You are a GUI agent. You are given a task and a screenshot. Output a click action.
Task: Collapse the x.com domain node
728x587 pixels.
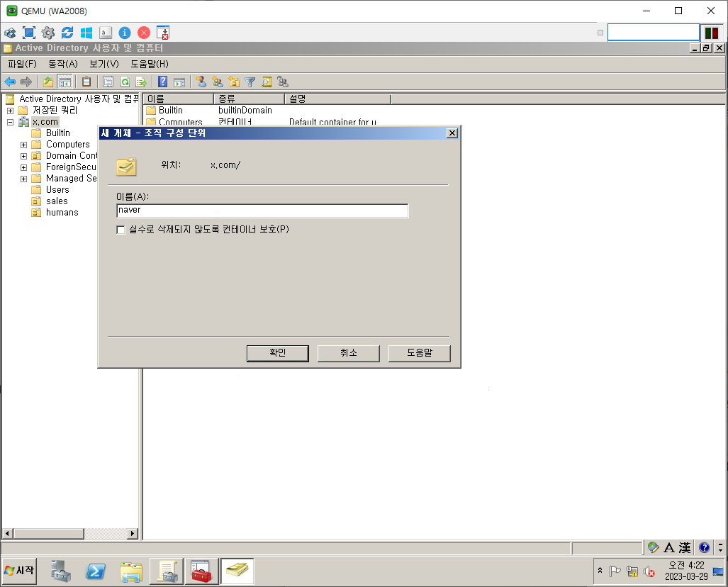coord(10,122)
